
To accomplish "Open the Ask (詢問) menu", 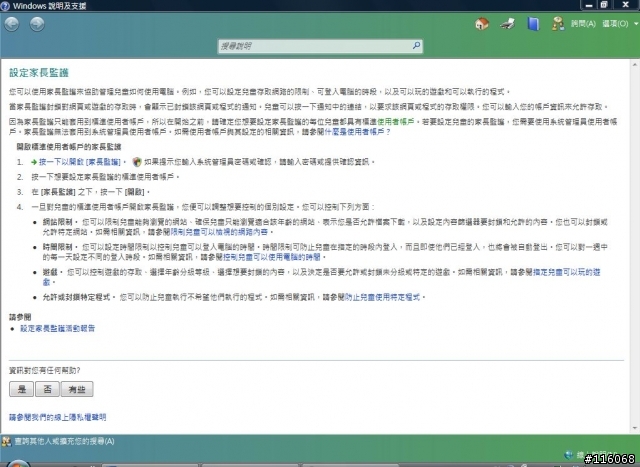I will click(583, 24).
